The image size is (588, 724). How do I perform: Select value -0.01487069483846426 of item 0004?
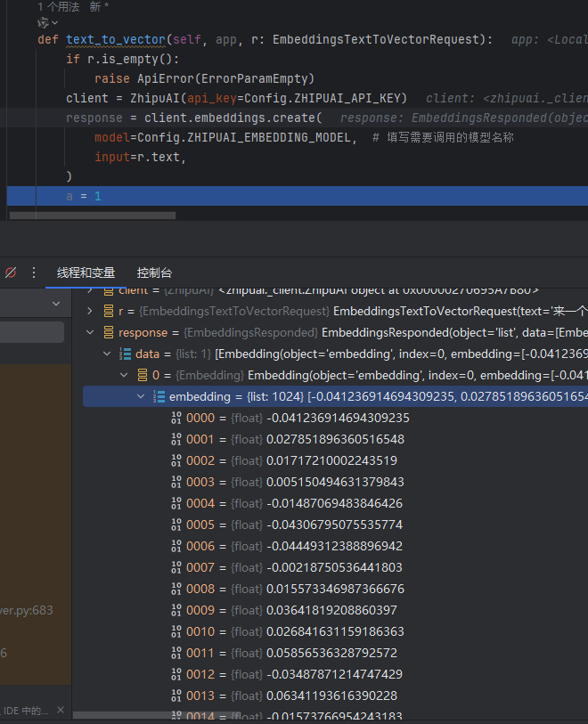(x=334, y=503)
